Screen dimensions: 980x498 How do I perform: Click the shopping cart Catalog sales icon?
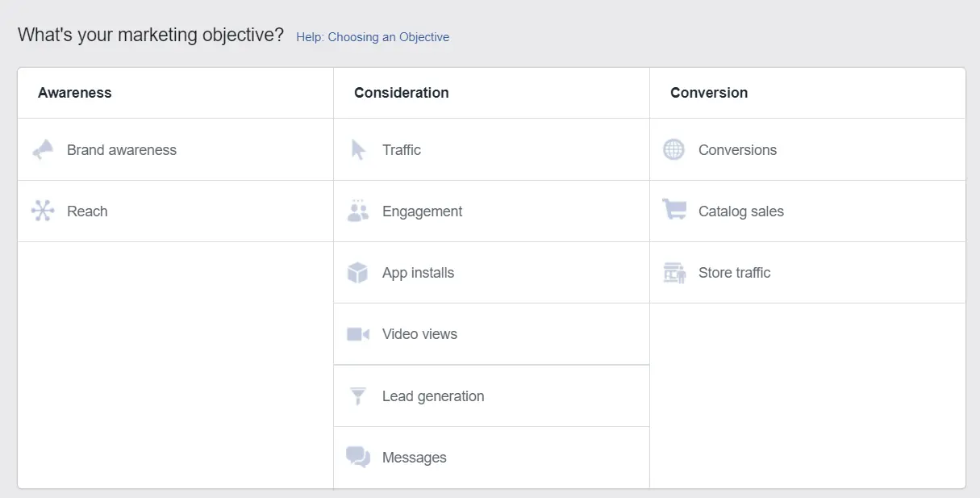coord(673,211)
